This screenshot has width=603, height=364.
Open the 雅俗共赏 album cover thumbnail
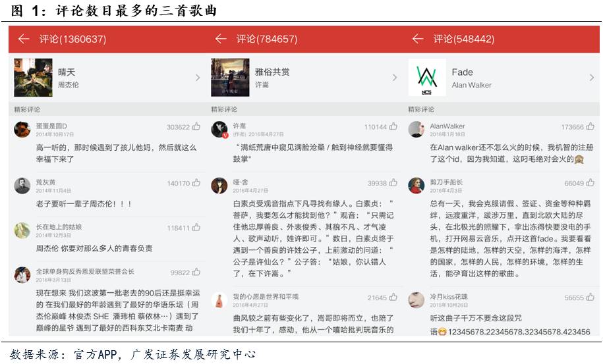click(x=230, y=78)
